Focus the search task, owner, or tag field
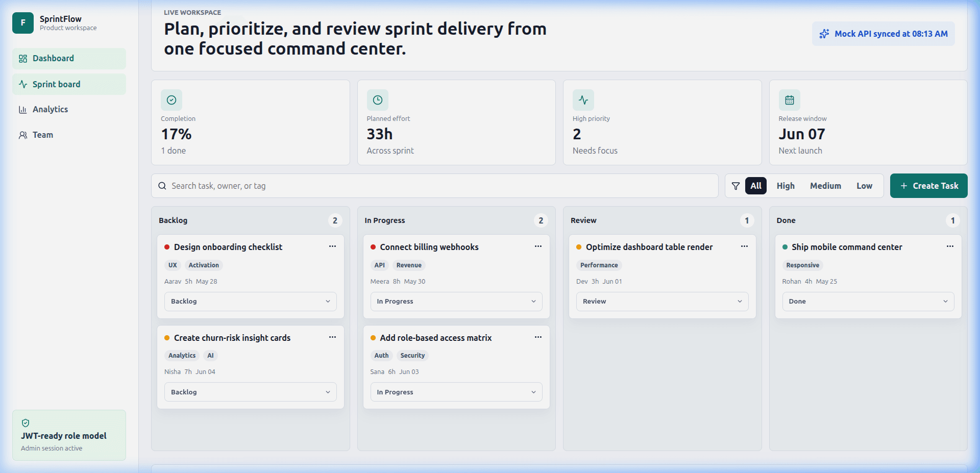Viewport: 980px width, 473px height. pyautogui.click(x=435, y=186)
